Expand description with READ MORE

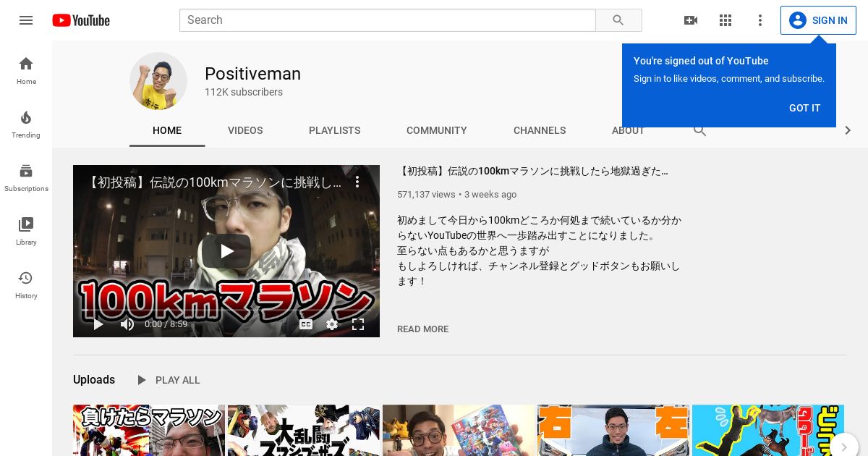tap(422, 329)
